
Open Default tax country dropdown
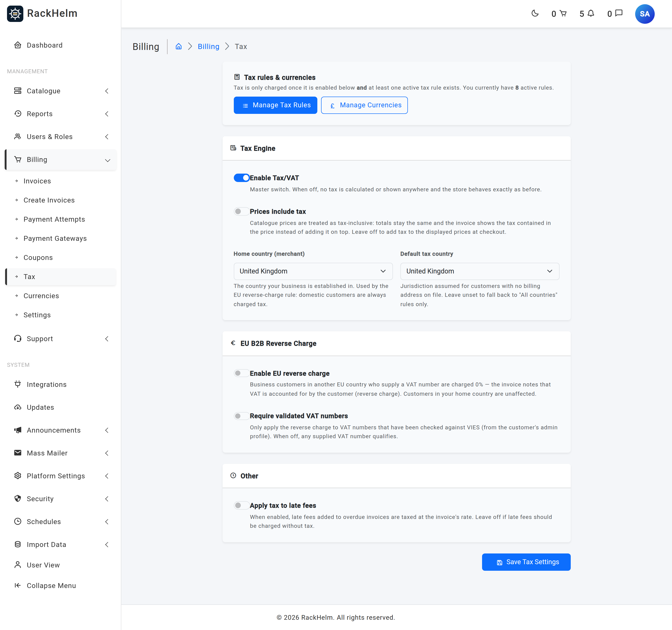pyautogui.click(x=480, y=271)
